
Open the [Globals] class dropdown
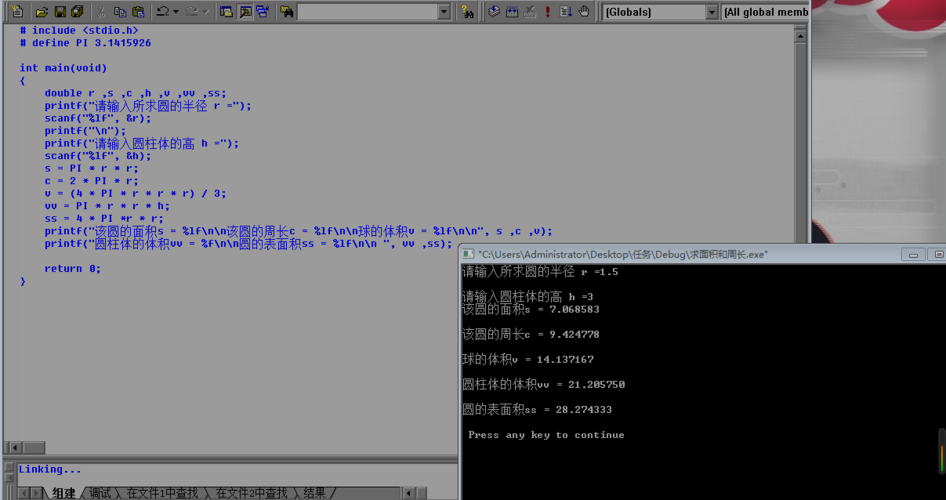click(712, 12)
